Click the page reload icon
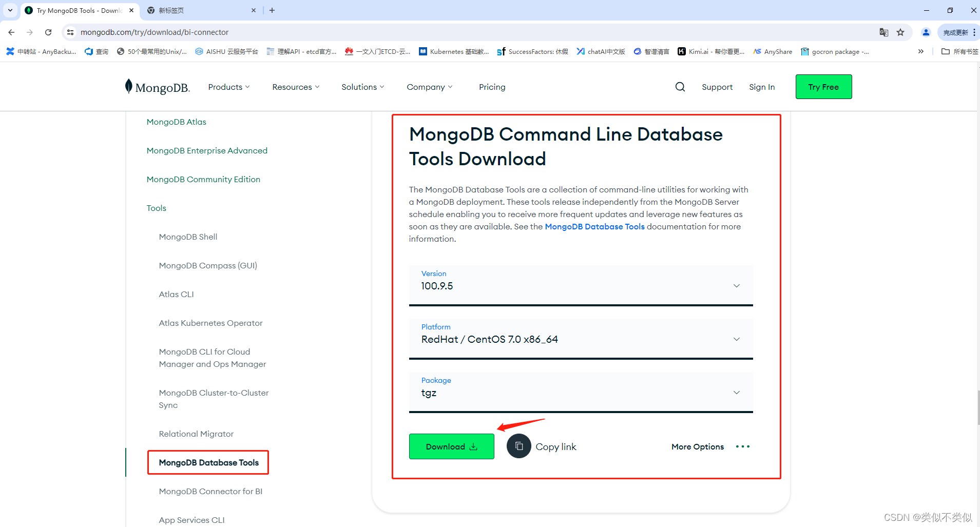Image resolution: width=980 pixels, height=527 pixels. click(x=48, y=32)
